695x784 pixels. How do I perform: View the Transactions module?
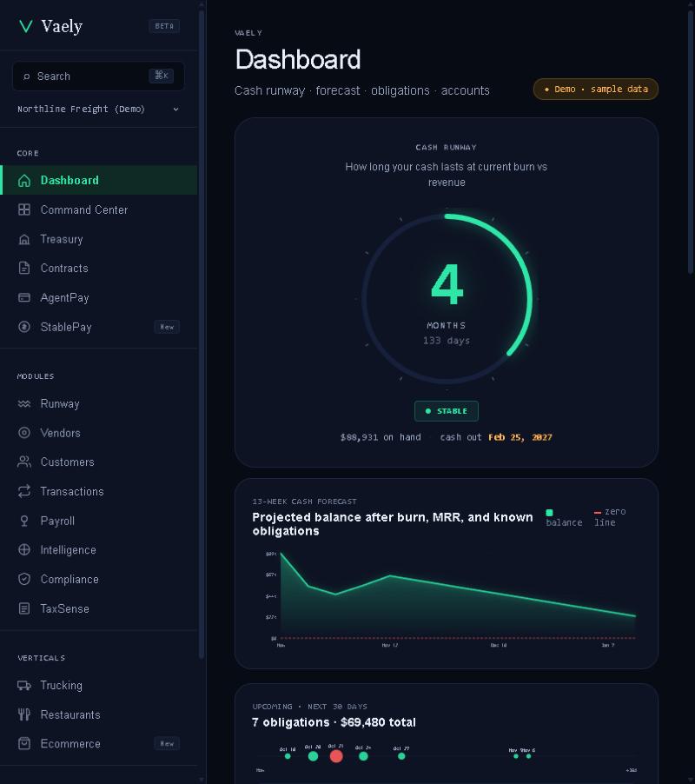pyautogui.click(x=99, y=491)
